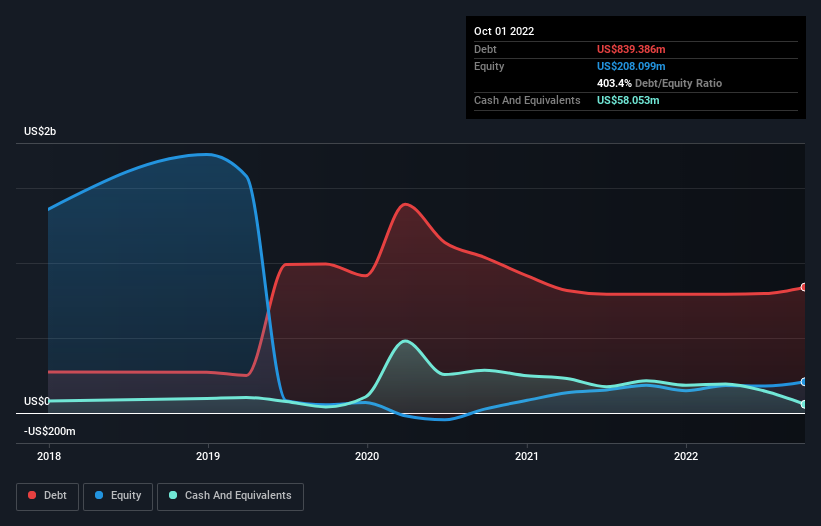This screenshot has height=526, width=821.
Task: Select the red Debt endpoint marker
Action: (804, 287)
